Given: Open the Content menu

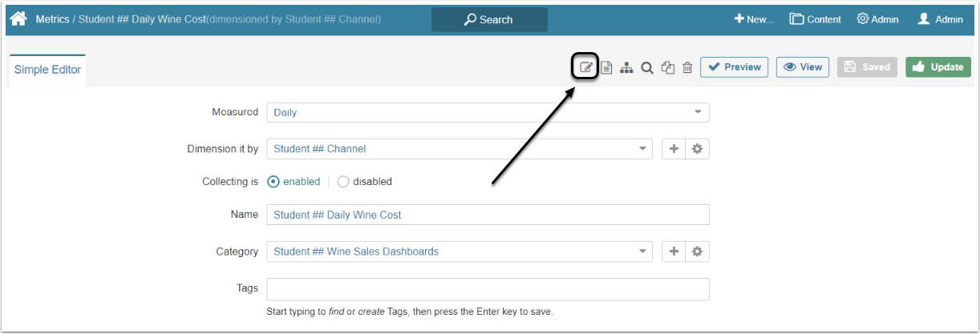Looking at the screenshot, I should tap(816, 19).
